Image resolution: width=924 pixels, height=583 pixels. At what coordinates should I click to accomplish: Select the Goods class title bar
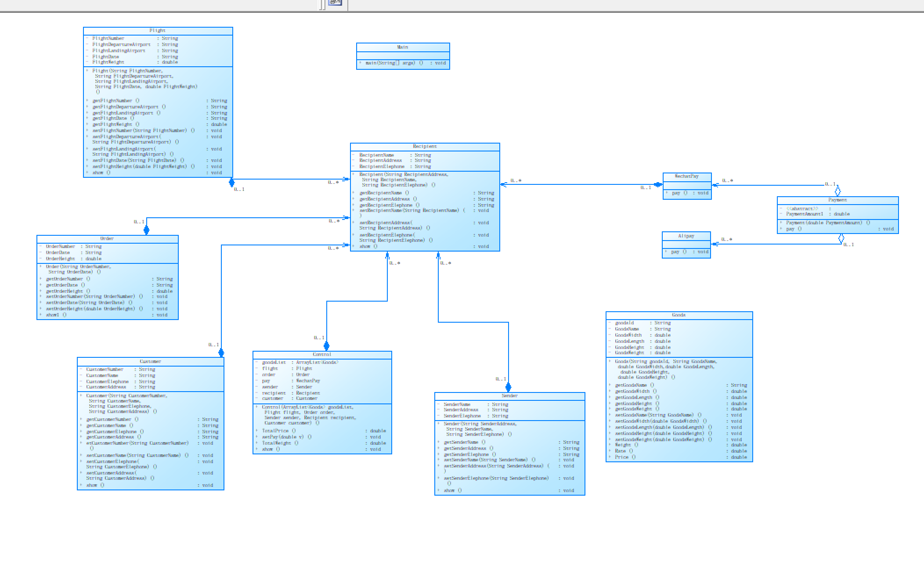point(679,315)
